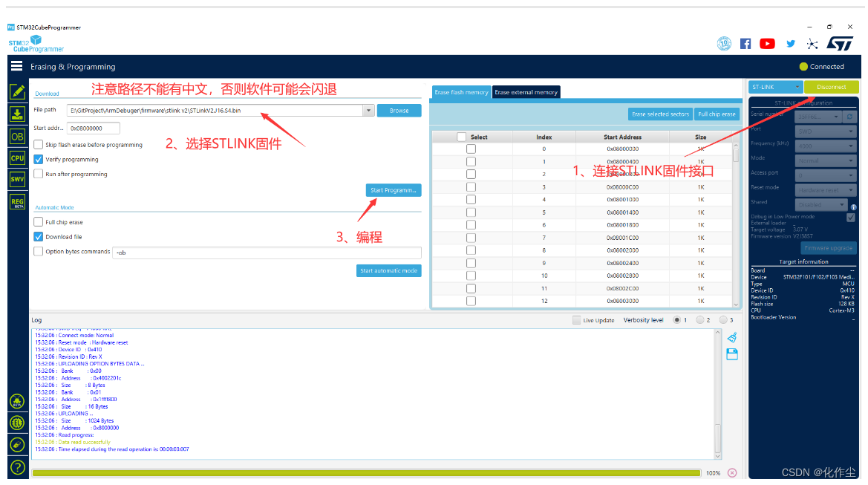
Task: Open the ST community network icon
Action: click(x=812, y=44)
